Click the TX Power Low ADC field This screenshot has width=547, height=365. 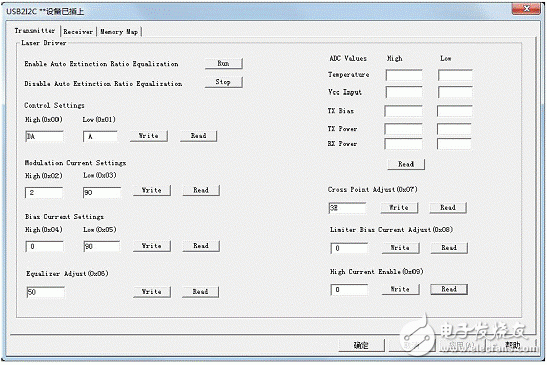pyautogui.click(x=454, y=129)
